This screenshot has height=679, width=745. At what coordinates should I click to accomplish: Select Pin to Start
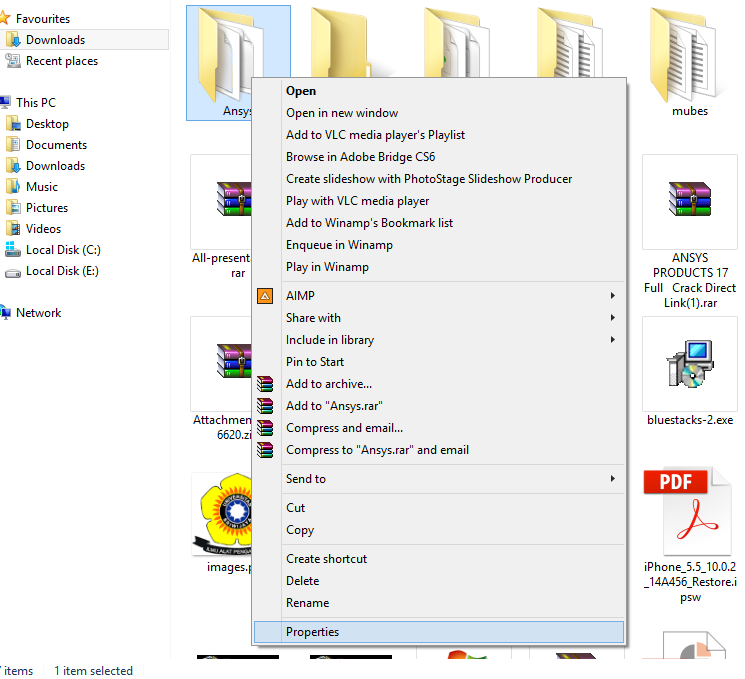[x=439, y=362]
